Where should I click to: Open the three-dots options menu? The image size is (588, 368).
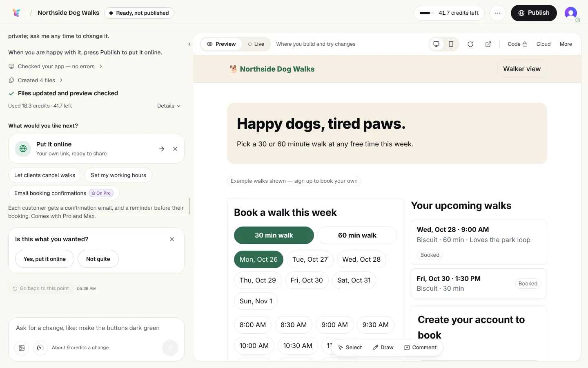click(x=497, y=13)
